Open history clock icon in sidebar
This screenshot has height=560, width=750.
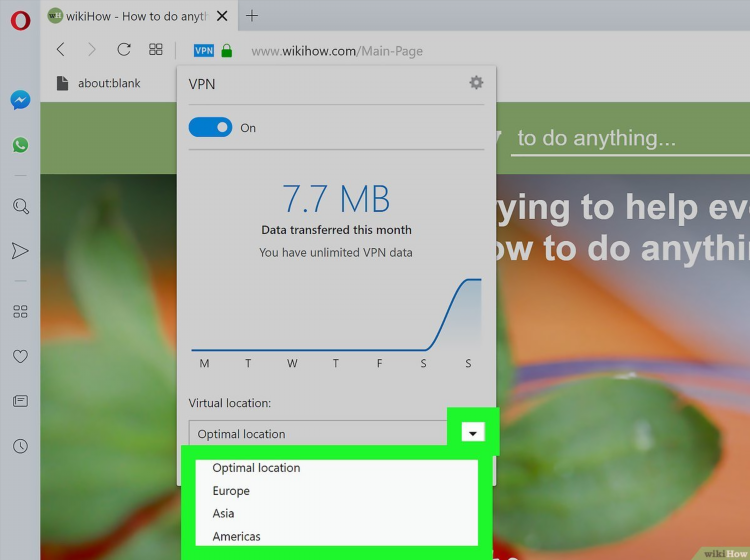(20, 446)
